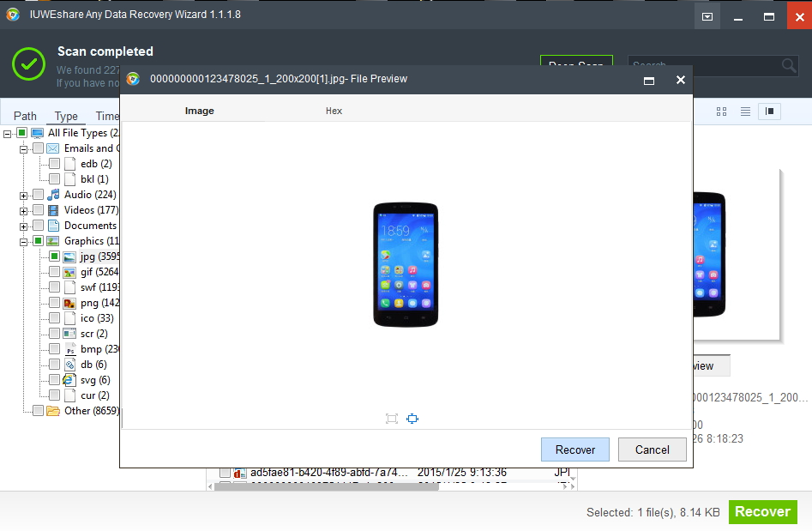
Task: Check the Audio (224) checkbox
Action: click(38, 194)
